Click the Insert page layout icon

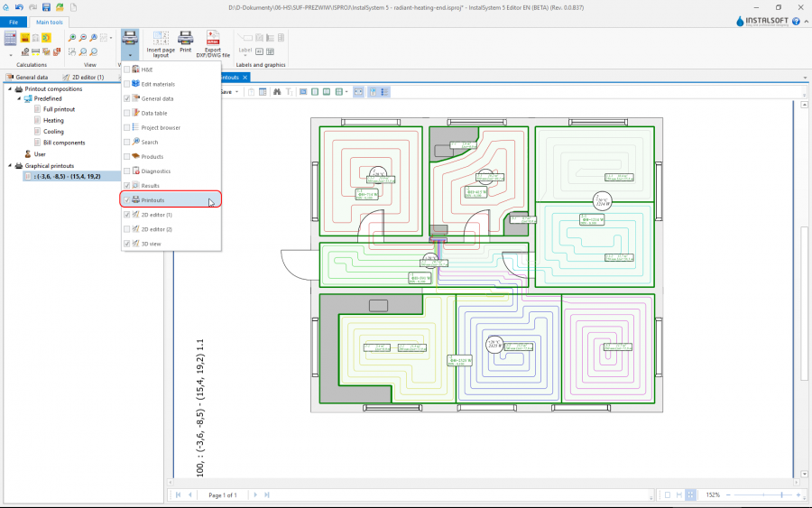point(161,38)
